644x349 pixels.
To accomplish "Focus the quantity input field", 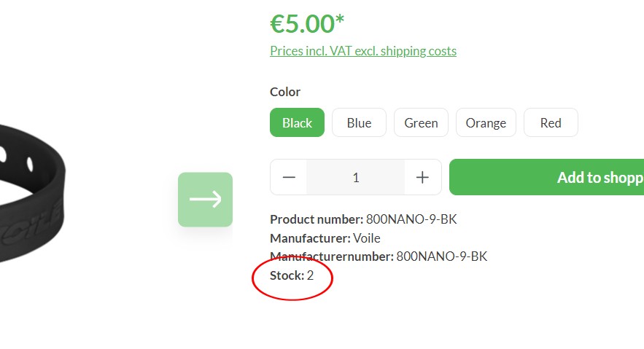I will point(355,177).
